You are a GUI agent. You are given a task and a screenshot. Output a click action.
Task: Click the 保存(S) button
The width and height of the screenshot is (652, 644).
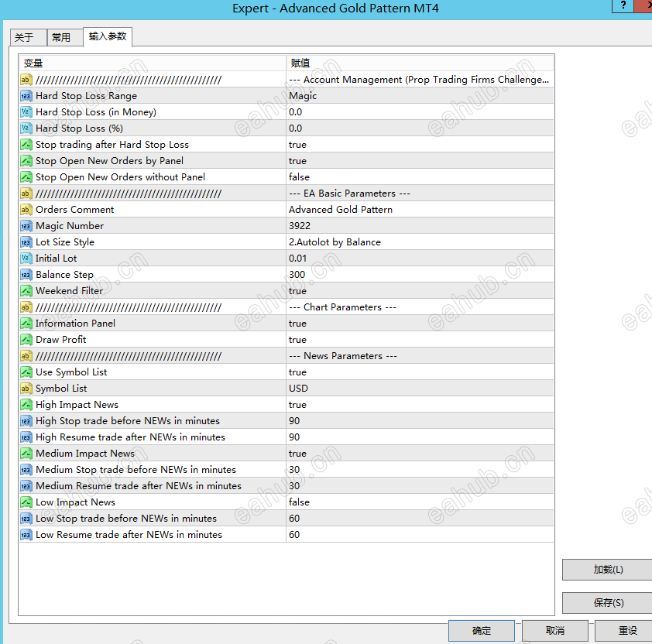point(608,603)
